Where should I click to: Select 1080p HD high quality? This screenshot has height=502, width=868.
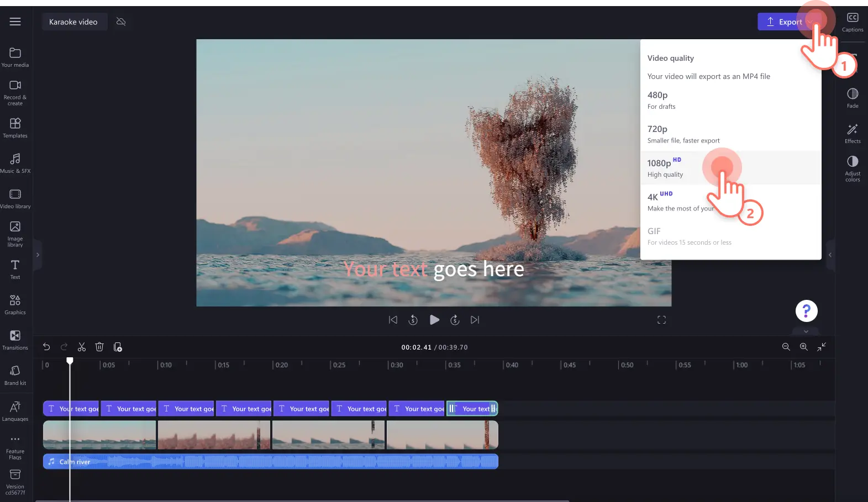click(x=730, y=168)
